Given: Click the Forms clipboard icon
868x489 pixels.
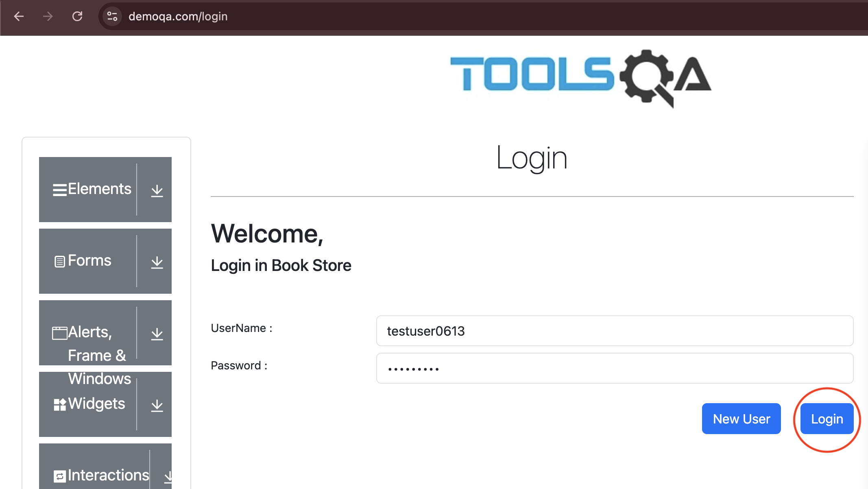Looking at the screenshot, I should (x=60, y=262).
